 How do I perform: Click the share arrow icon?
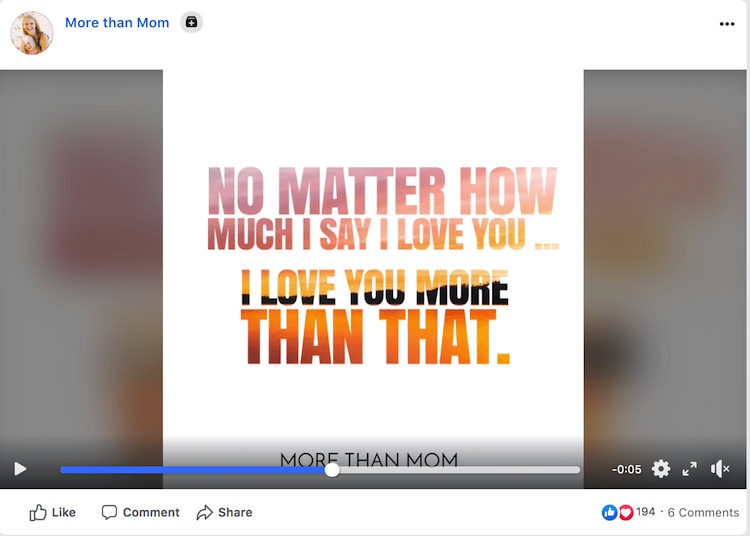tap(205, 513)
